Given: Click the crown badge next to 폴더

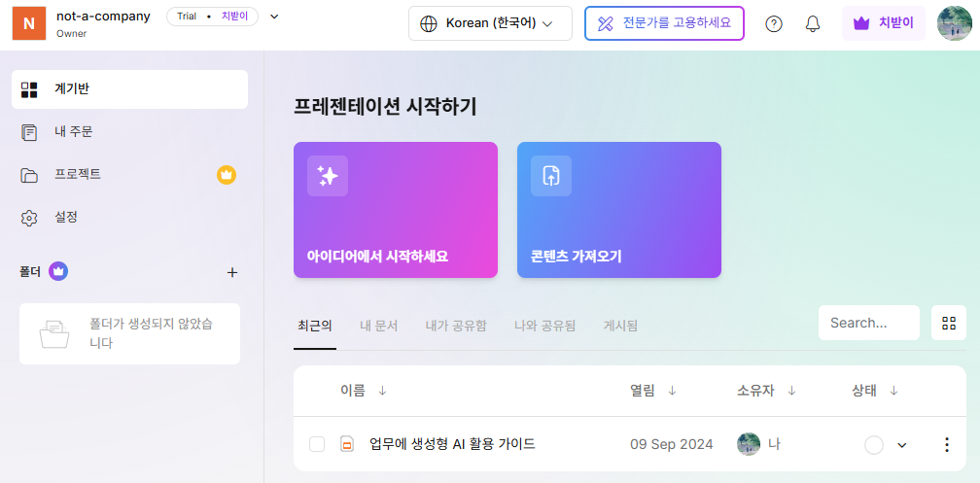Looking at the screenshot, I should (57, 271).
